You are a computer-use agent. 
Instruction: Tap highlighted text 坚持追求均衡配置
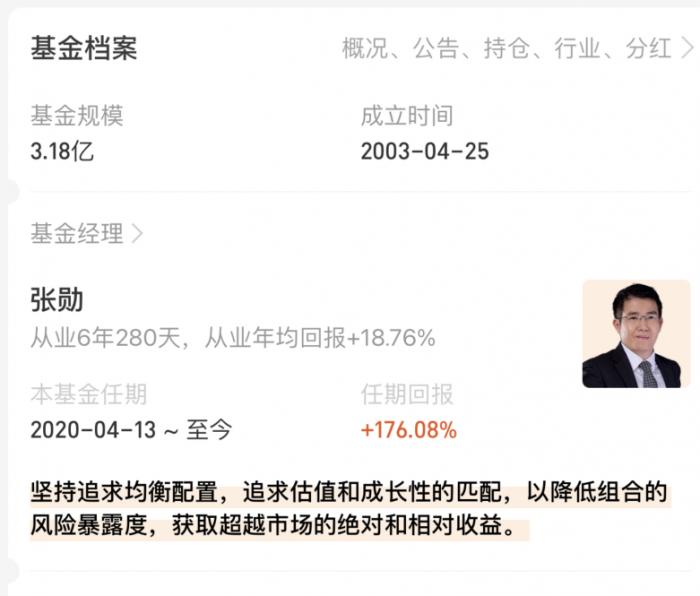[x=124, y=492]
